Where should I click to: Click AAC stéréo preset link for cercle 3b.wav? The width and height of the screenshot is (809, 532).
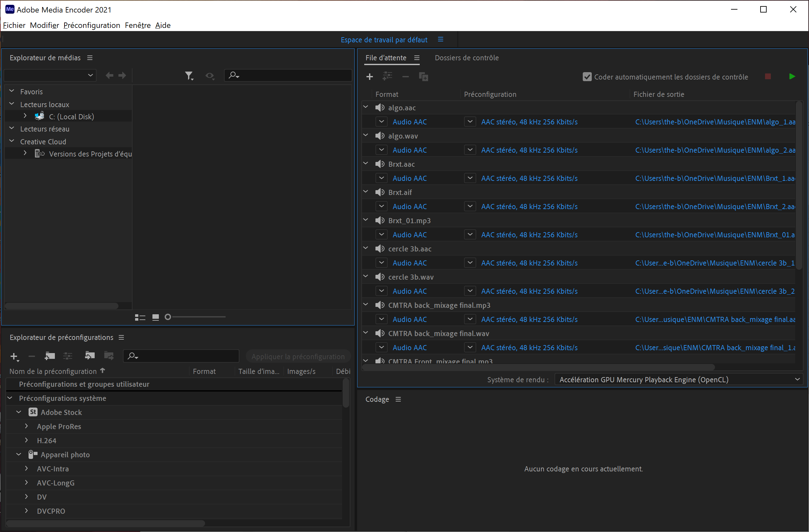529,291
